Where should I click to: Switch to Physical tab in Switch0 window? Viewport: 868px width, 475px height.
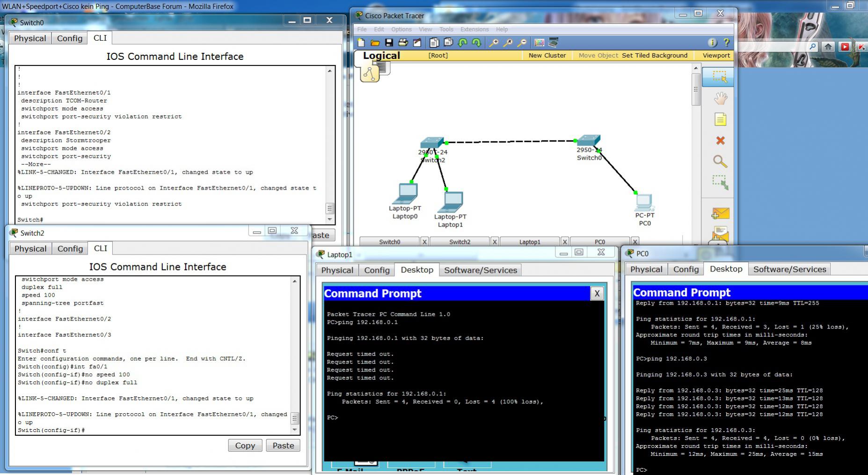pyautogui.click(x=30, y=38)
